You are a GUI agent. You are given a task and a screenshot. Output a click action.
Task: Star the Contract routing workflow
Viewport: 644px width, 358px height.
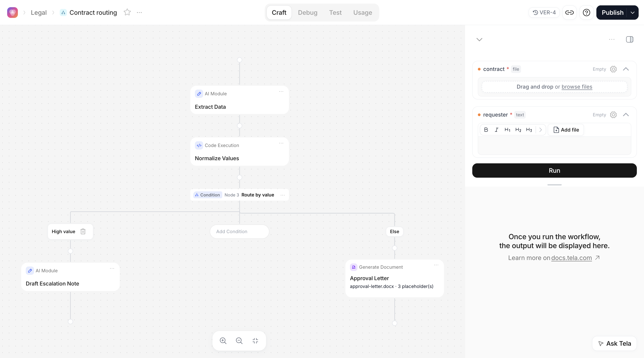pyautogui.click(x=127, y=12)
